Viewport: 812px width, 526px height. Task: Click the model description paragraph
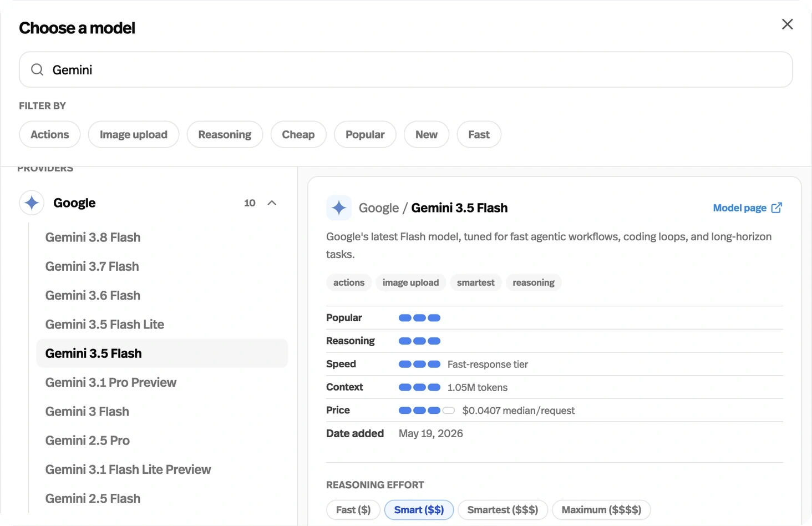[x=549, y=245]
